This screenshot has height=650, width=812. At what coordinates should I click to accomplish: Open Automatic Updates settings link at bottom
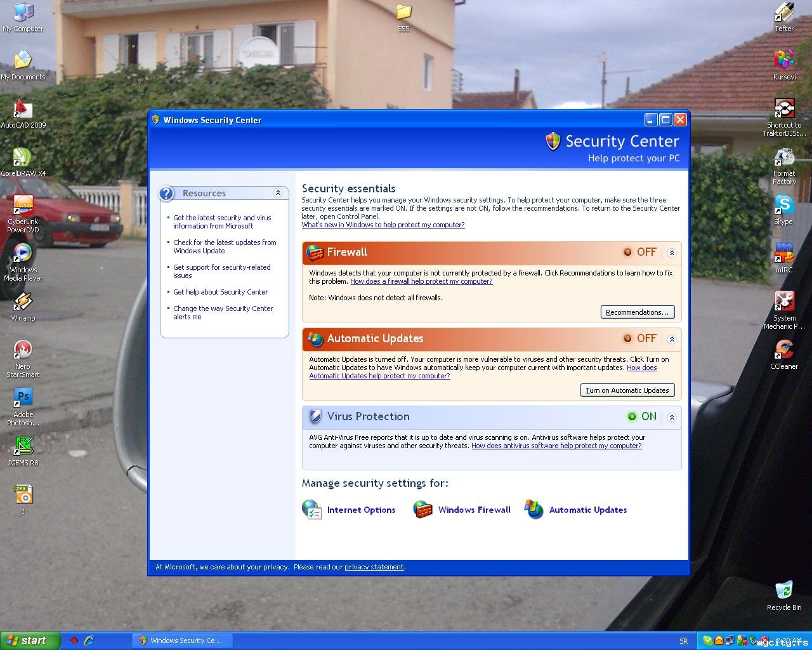point(588,510)
